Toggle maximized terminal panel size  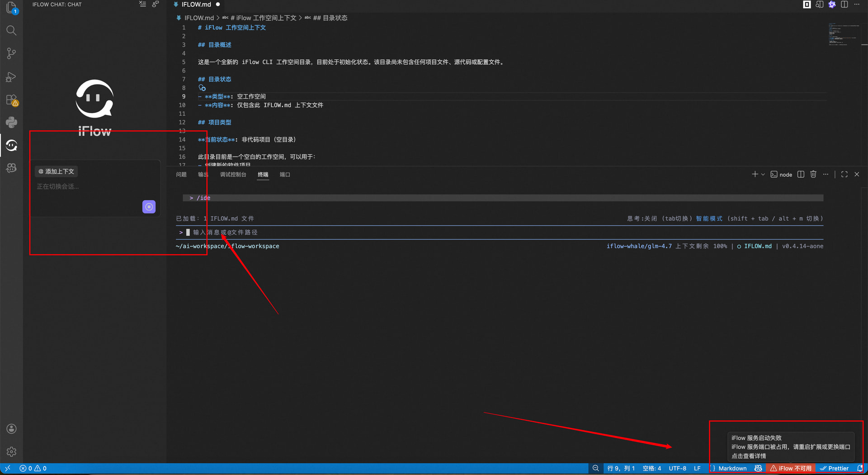click(x=844, y=175)
